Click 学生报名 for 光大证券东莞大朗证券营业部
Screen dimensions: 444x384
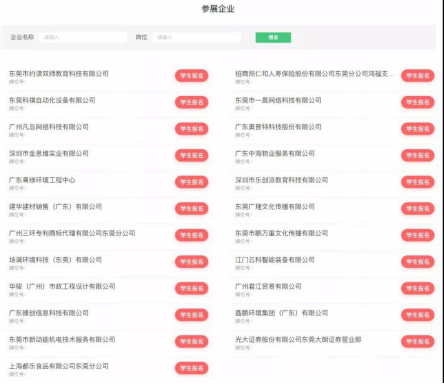click(418, 341)
